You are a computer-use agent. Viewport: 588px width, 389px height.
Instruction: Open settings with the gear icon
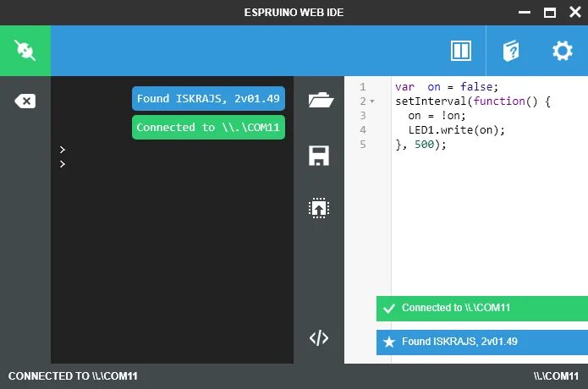[562, 51]
